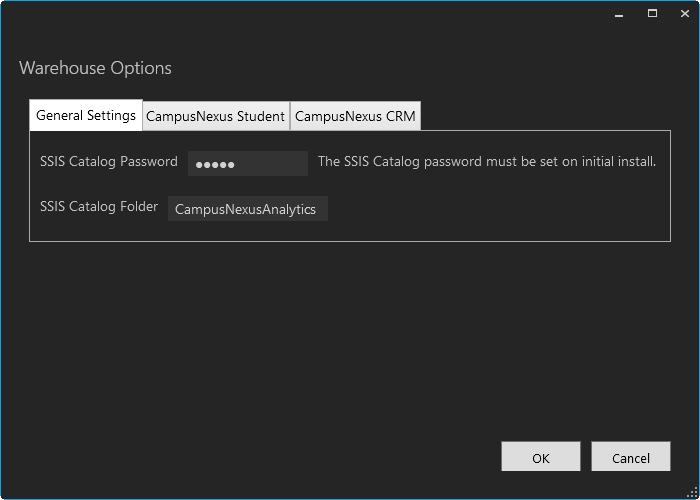Screen dimensions: 700x500
Task: Select the CampusNexus CRM tab
Action: coord(355,116)
